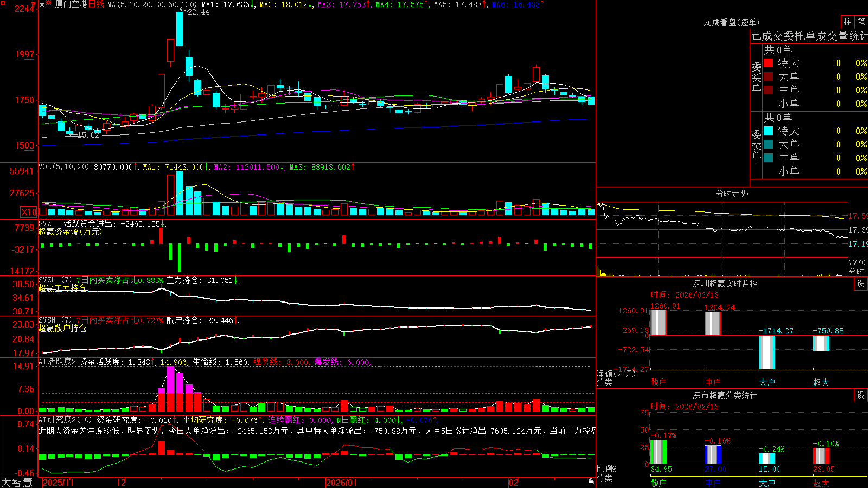Click the 2026/01 date marker on timeline
868x488 pixels.
pos(341,483)
